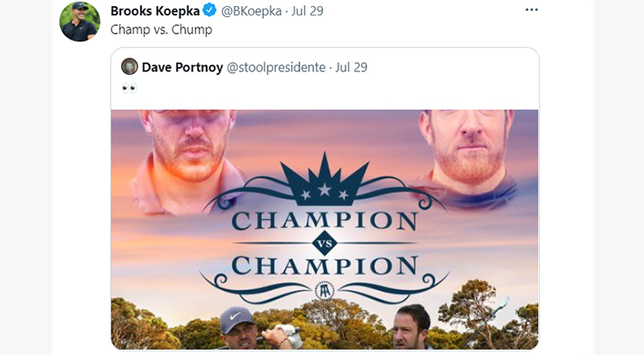Click quoted tweet's Jul 29 date

pos(351,67)
